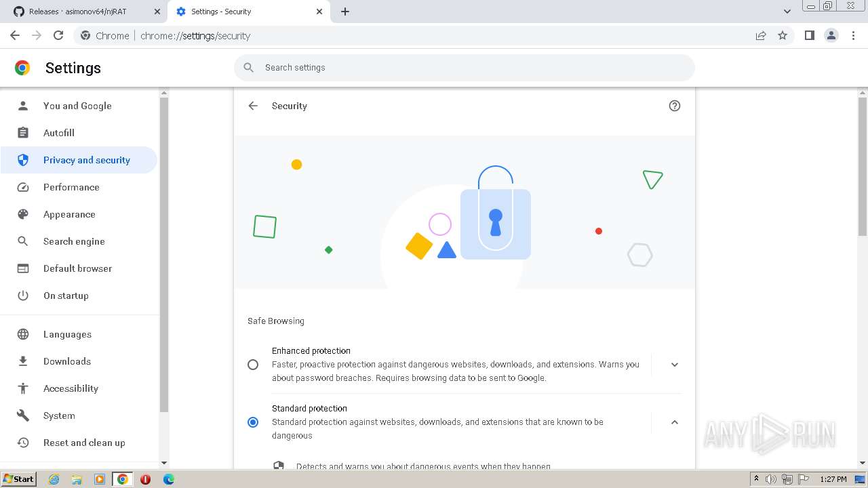868x488 pixels.
Task: Click the network tray icon
Action: (x=787, y=479)
